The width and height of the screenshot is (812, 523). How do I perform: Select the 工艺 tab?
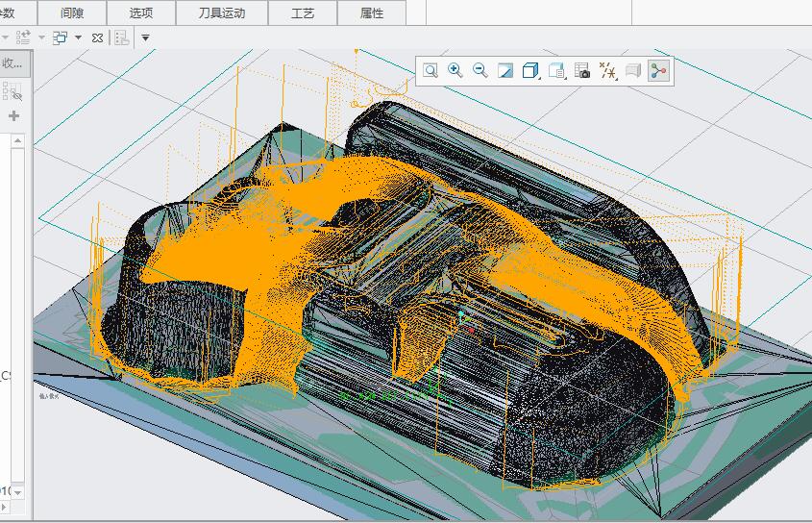(x=303, y=12)
